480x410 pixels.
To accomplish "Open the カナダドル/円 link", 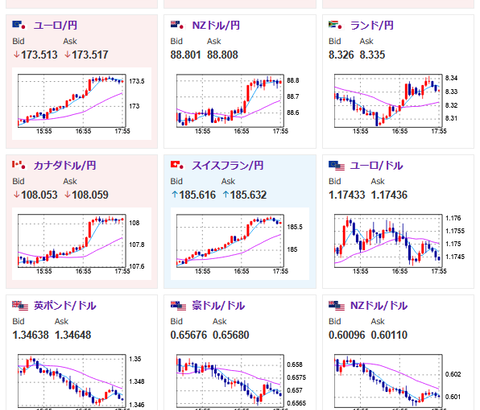I will [65, 165].
